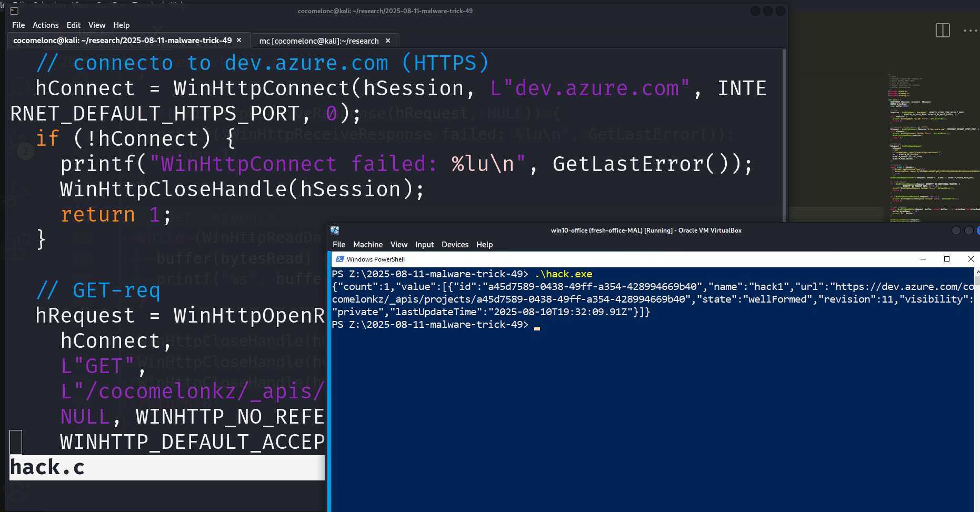Open the VirtualBox Input menu

pos(424,245)
